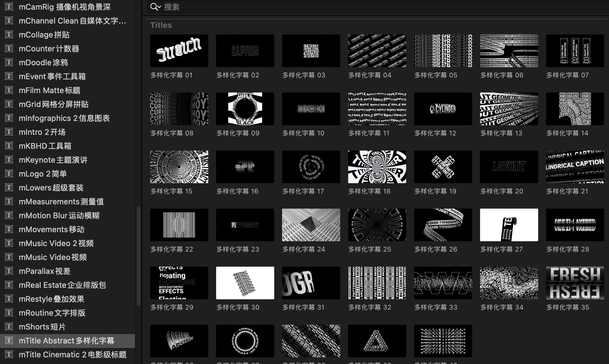
Task: Select the Stretch thumbnail 多样化字幕 01
Action: click(179, 51)
